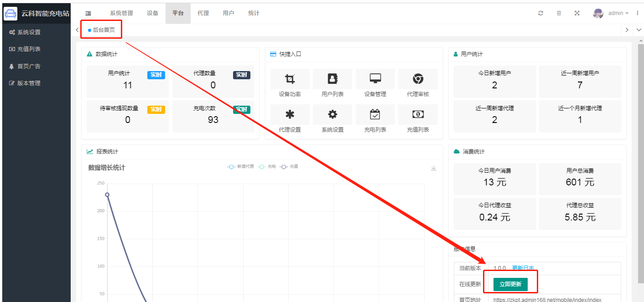Click the data point on chart line

[107, 195]
